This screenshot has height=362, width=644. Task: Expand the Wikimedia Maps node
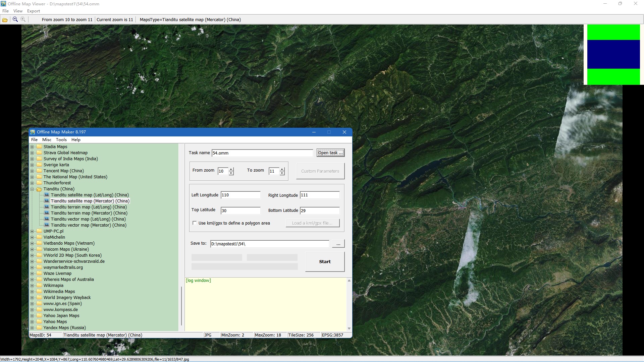click(x=32, y=292)
